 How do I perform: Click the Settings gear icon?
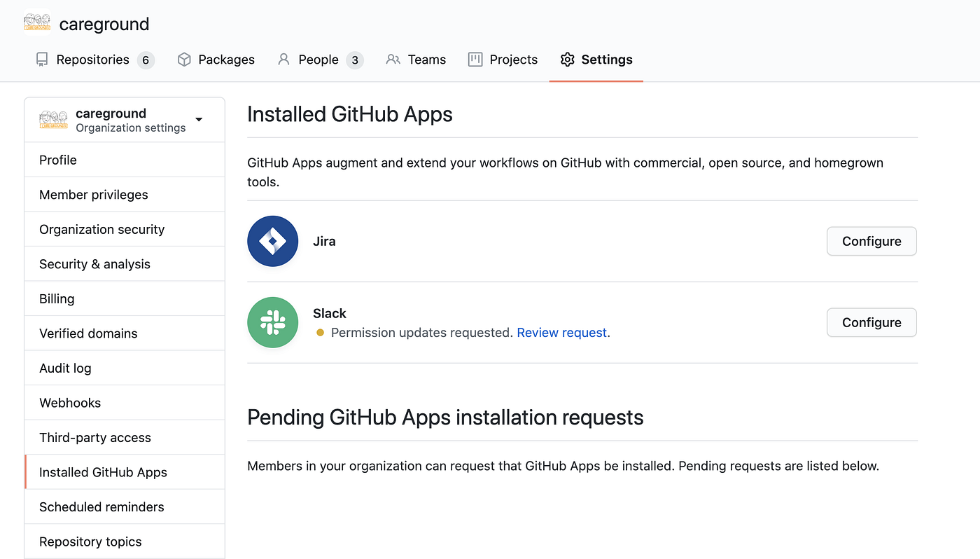coord(568,60)
